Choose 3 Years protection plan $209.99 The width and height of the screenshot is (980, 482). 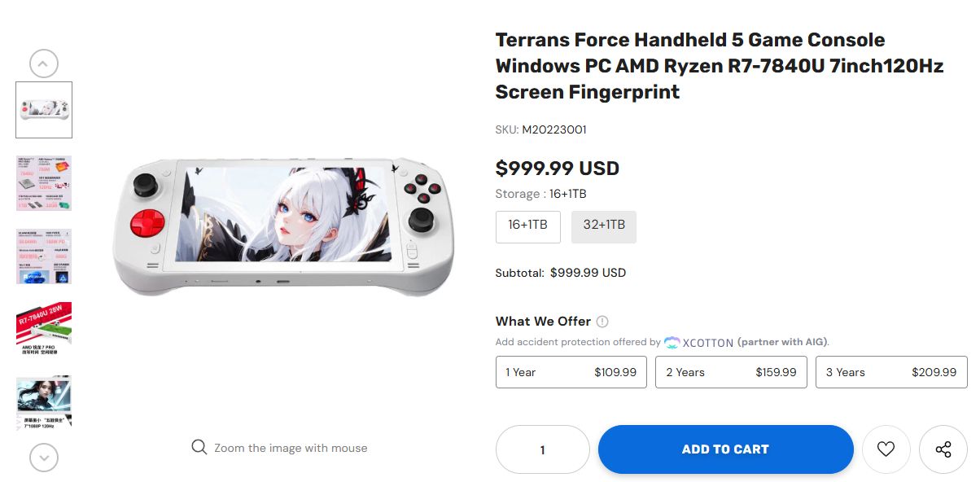[x=891, y=372]
